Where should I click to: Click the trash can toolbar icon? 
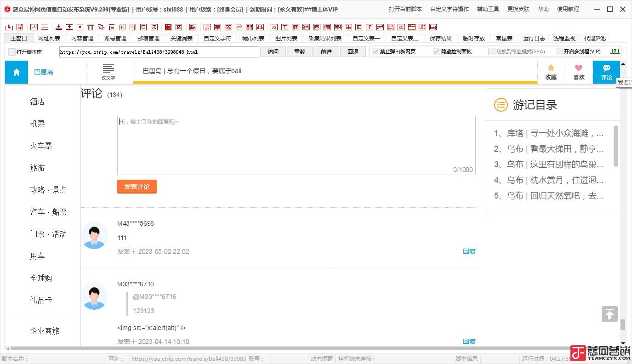point(91,27)
